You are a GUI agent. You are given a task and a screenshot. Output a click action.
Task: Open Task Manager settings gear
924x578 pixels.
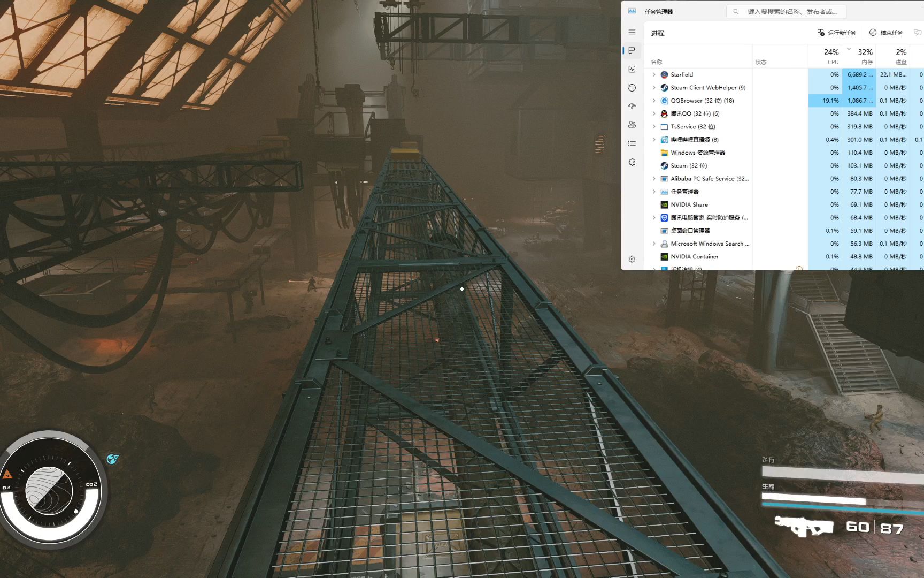pos(632,259)
